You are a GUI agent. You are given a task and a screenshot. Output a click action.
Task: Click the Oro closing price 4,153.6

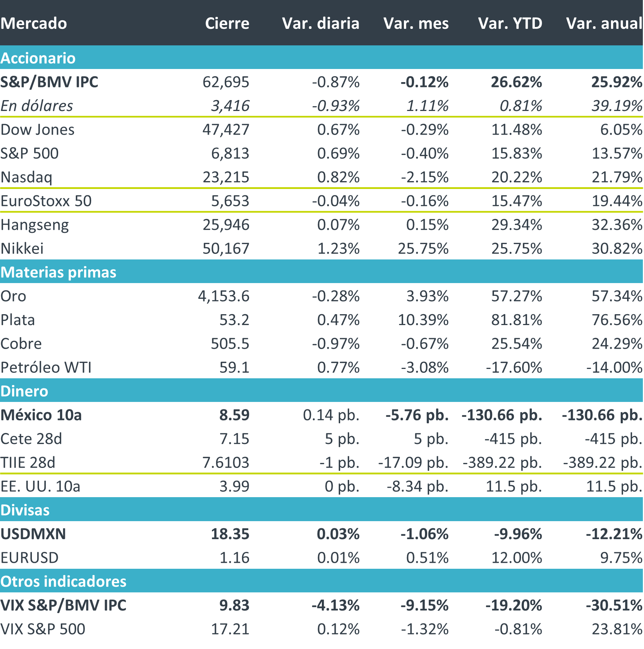pyautogui.click(x=224, y=296)
